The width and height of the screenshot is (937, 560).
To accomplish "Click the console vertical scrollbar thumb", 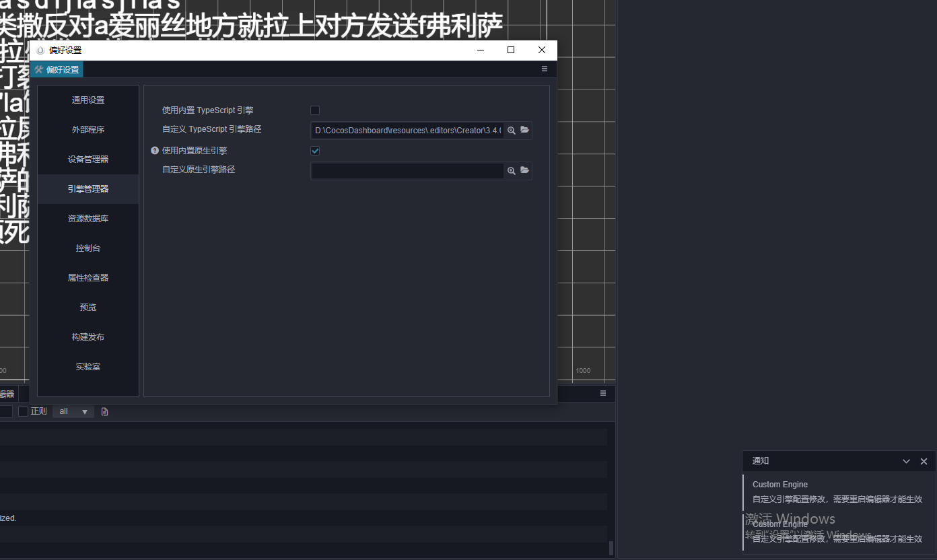I will point(611,548).
